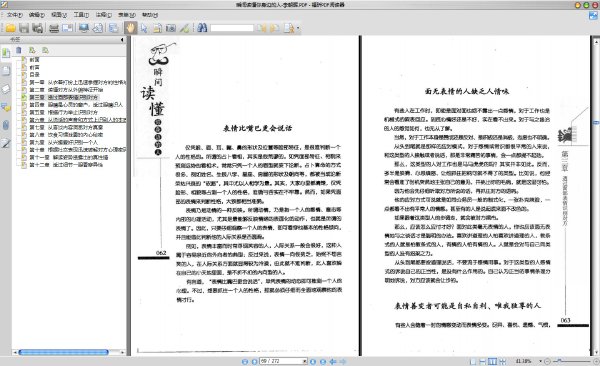Click the scanner icon in toolbar
Screen dimensions: 600x366
point(68,28)
